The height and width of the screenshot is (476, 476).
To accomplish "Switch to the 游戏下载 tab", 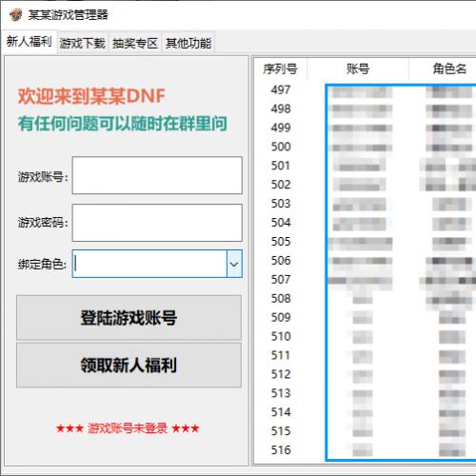I will click(x=83, y=43).
